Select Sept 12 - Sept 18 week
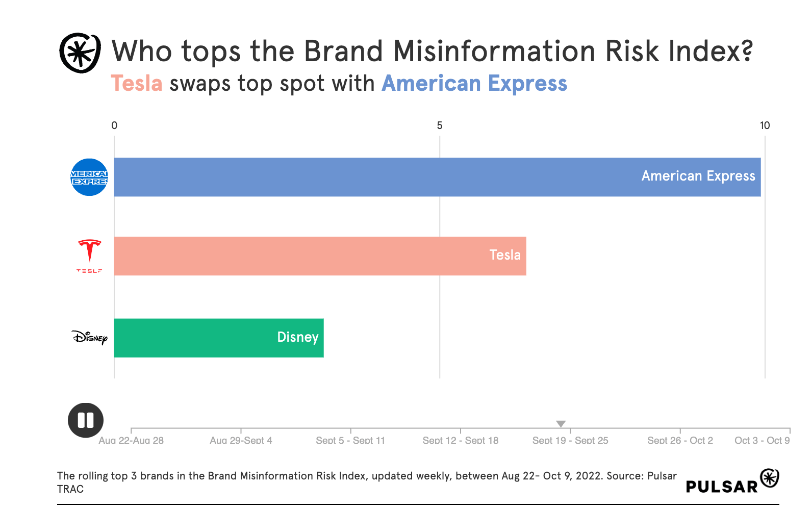 [x=461, y=440]
